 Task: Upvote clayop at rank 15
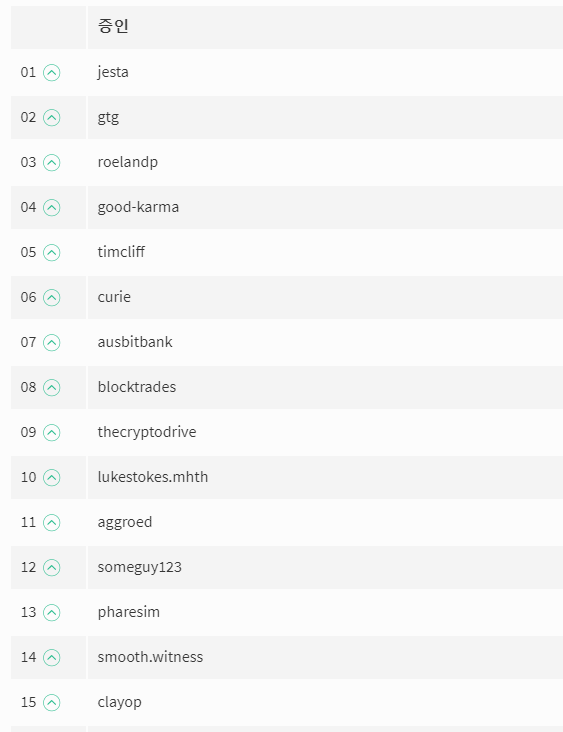[51, 703]
